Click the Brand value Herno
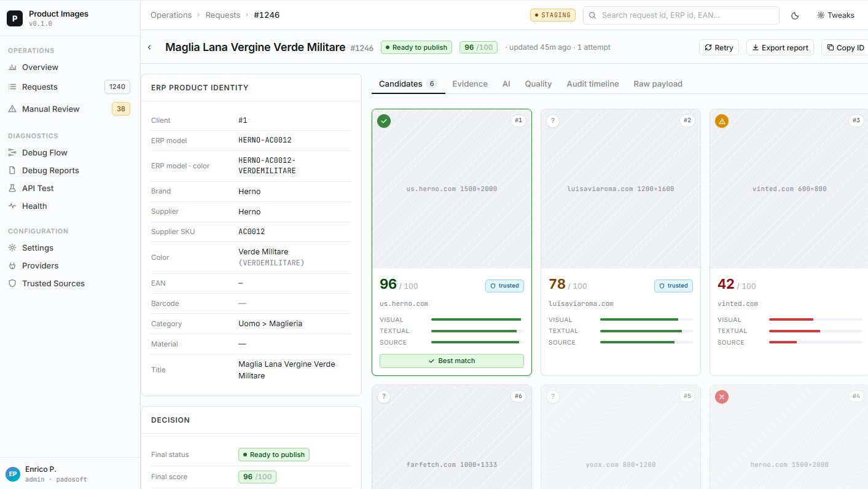The image size is (868, 489). (x=249, y=192)
